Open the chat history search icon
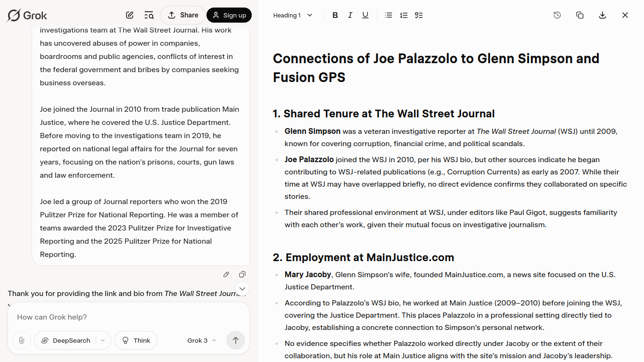This screenshot has height=362, width=644. point(149,15)
